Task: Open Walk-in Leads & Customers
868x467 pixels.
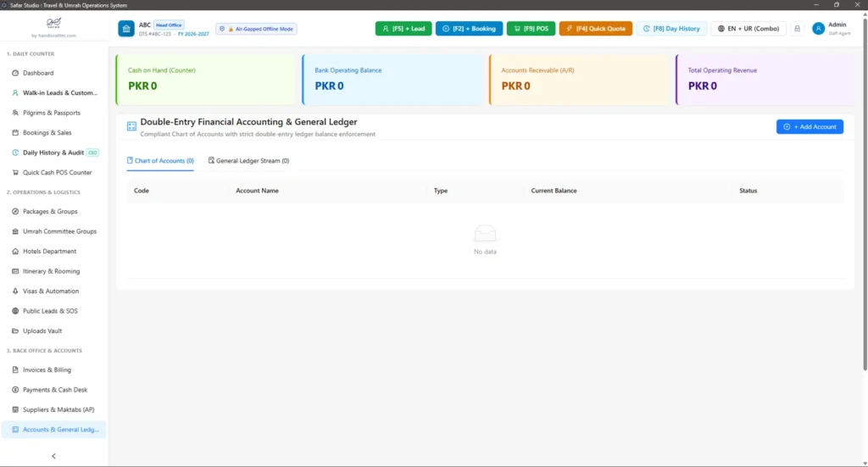Action: [x=54, y=93]
